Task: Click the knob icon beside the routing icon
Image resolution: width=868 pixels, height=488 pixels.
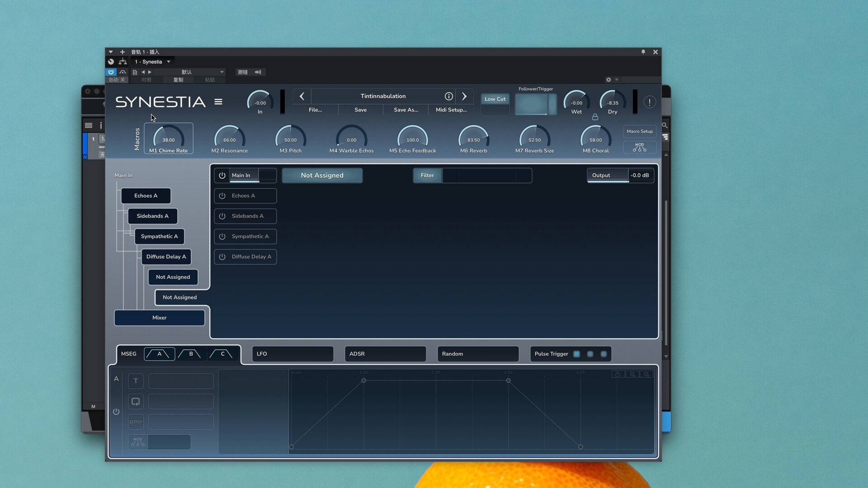Action: tap(111, 61)
